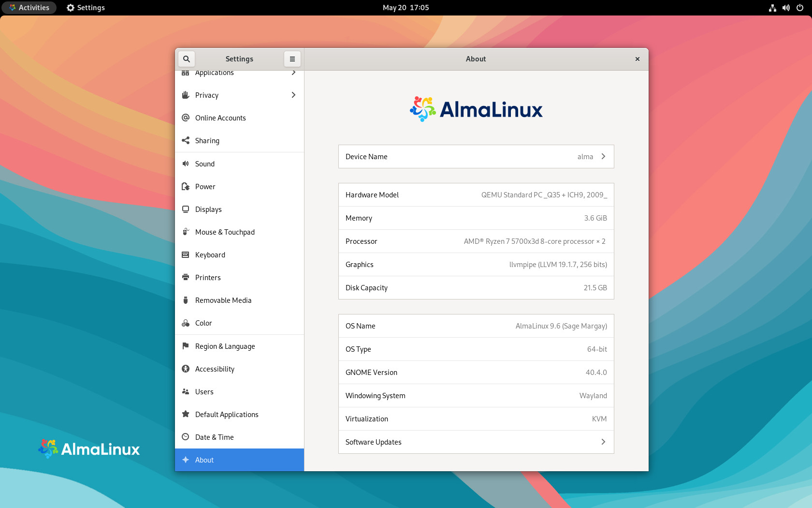Select Online Accounts panel
The image size is (812, 508).
[239, 118]
